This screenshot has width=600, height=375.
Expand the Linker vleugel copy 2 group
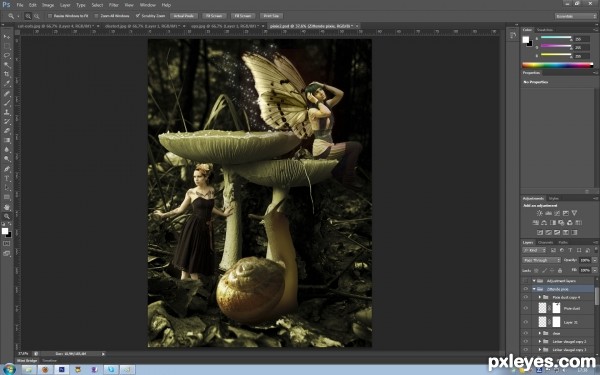pyautogui.click(x=540, y=341)
